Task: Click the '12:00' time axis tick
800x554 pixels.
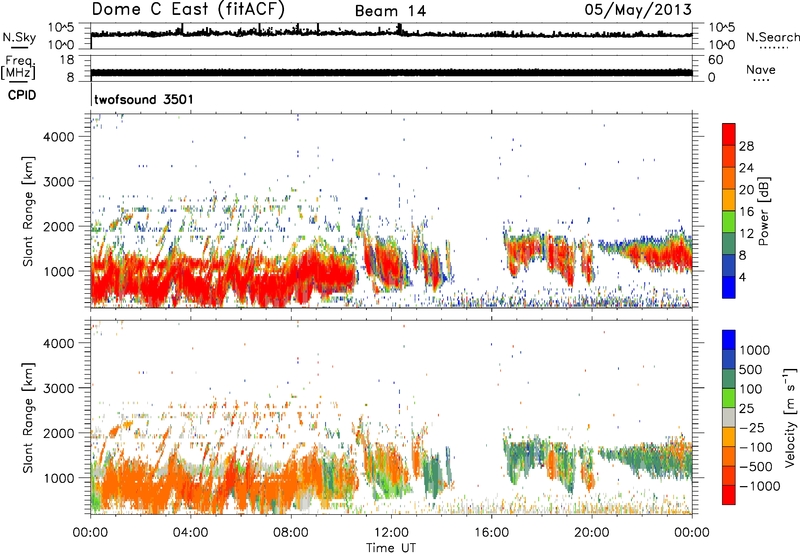Action: coord(391,533)
